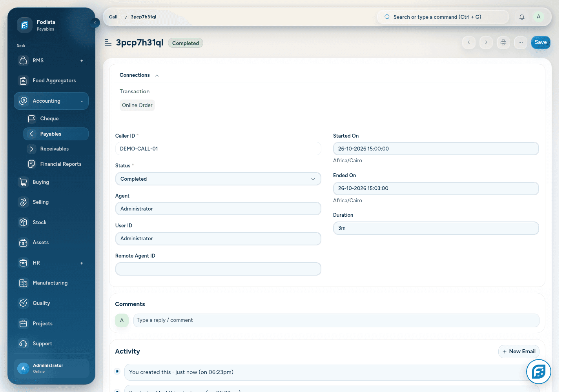Image resolution: width=565 pixels, height=392 pixels.
Task: Go to the previous document
Action: [469, 42]
